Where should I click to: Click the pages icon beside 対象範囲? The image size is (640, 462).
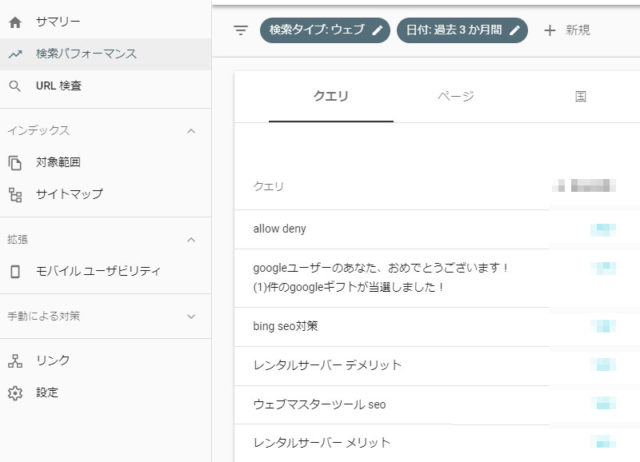point(15,163)
